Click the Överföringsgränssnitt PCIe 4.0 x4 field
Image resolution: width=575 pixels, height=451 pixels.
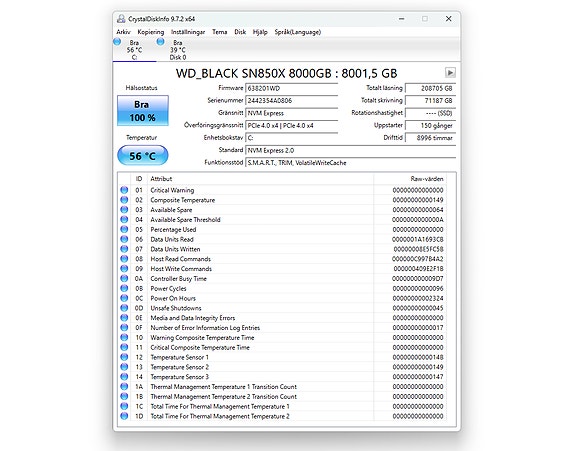point(292,126)
